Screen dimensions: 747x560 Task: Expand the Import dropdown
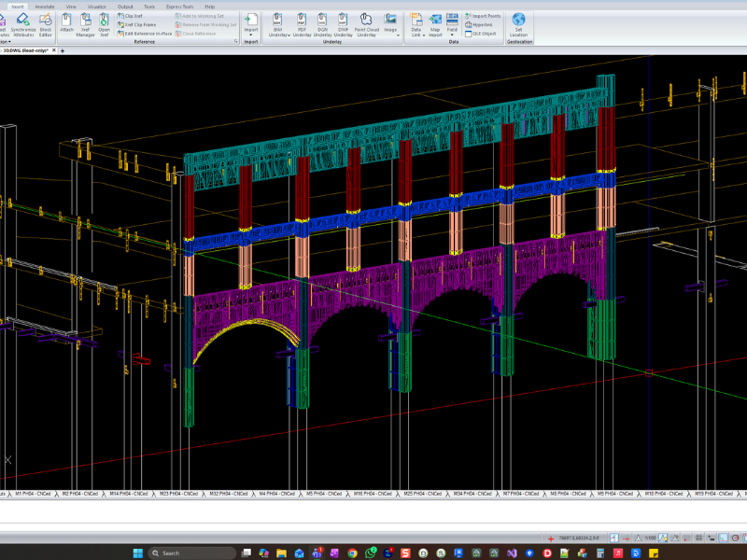tap(250, 35)
